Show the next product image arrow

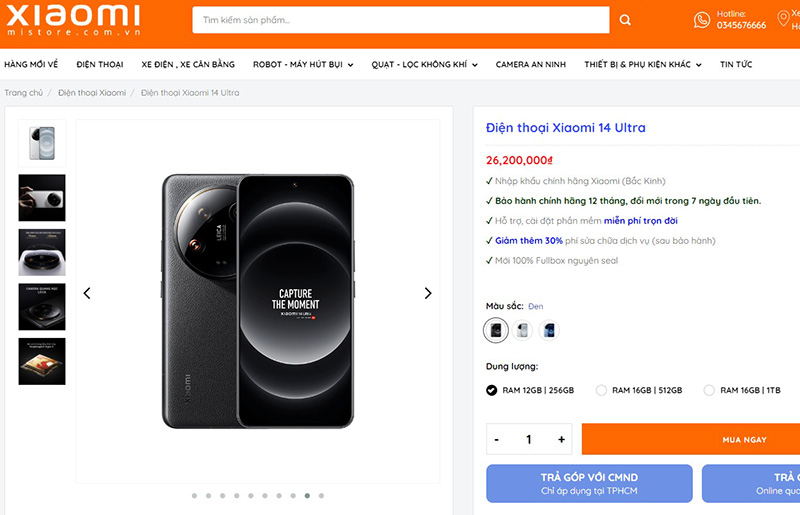click(428, 293)
